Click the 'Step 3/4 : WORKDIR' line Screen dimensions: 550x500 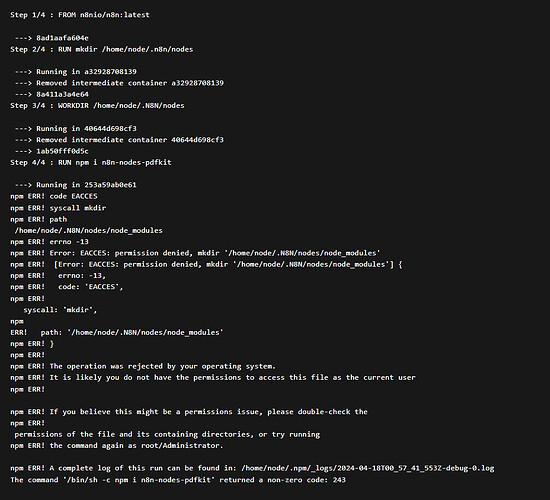pyautogui.click(x=97, y=105)
